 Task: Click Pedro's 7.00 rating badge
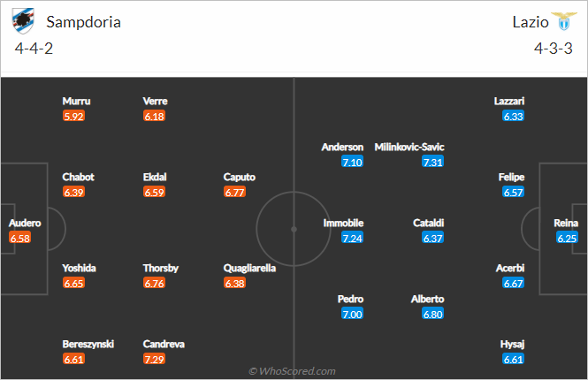pyautogui.click(x=352, y=315)
